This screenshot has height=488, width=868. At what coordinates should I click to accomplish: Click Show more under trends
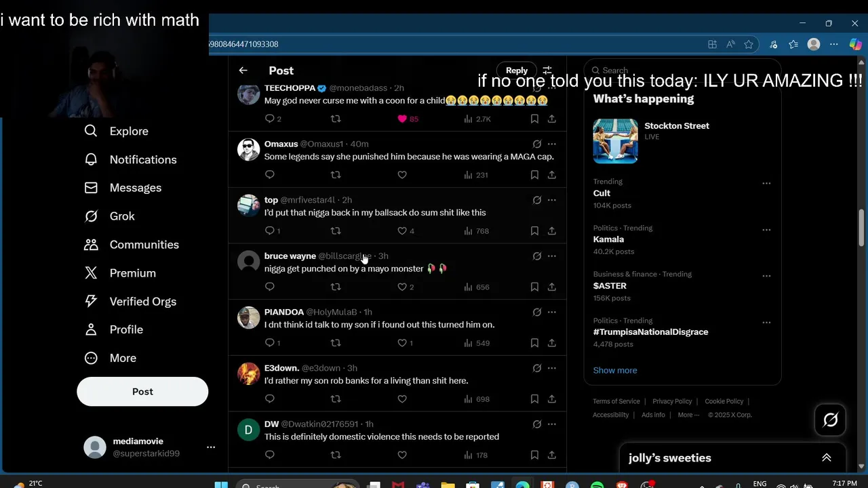pyautogui.click(x=615, y=370)
